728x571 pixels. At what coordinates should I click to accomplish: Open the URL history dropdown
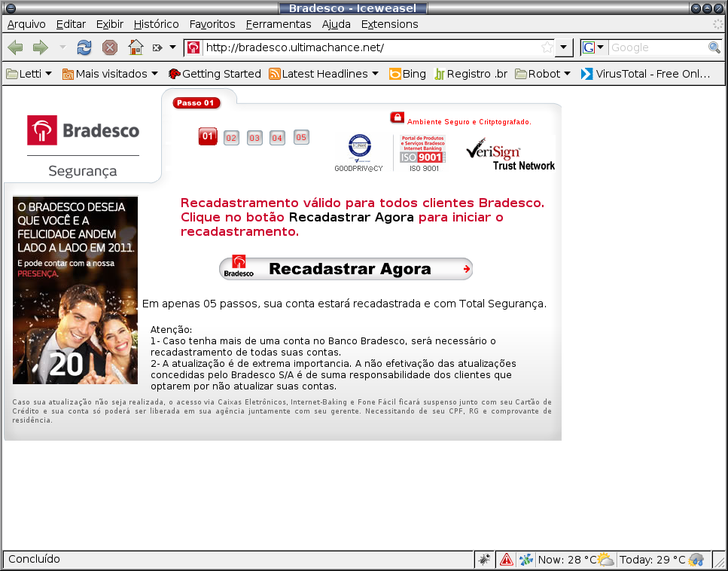click(x=564, y=47)
